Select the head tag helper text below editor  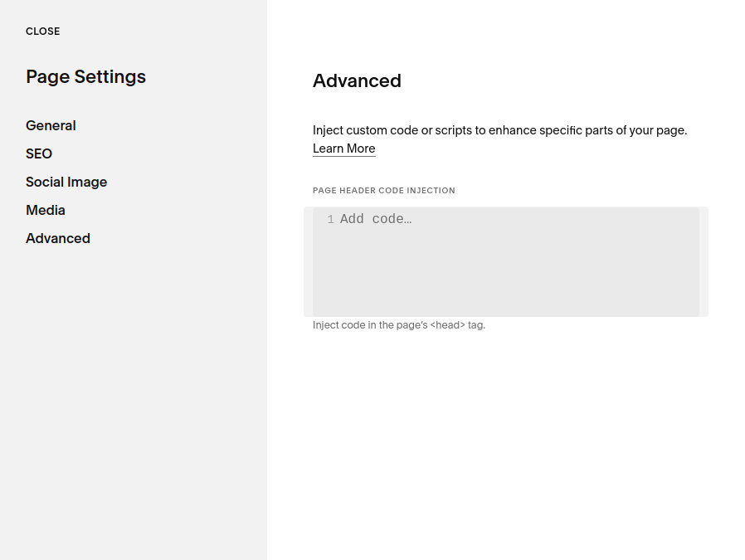coord(399,324)
